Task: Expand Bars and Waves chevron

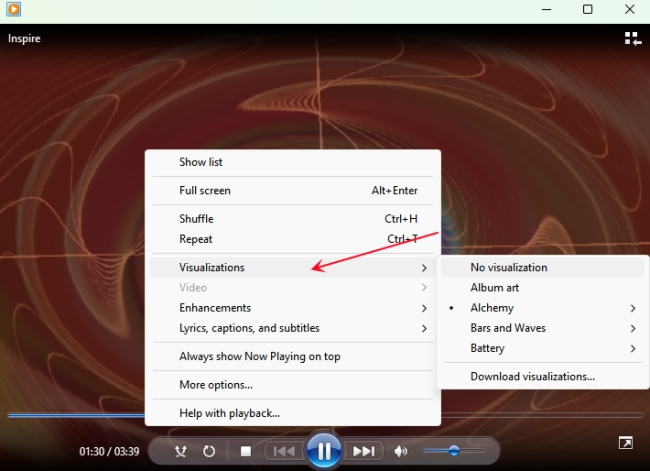Action: (633, 328)
